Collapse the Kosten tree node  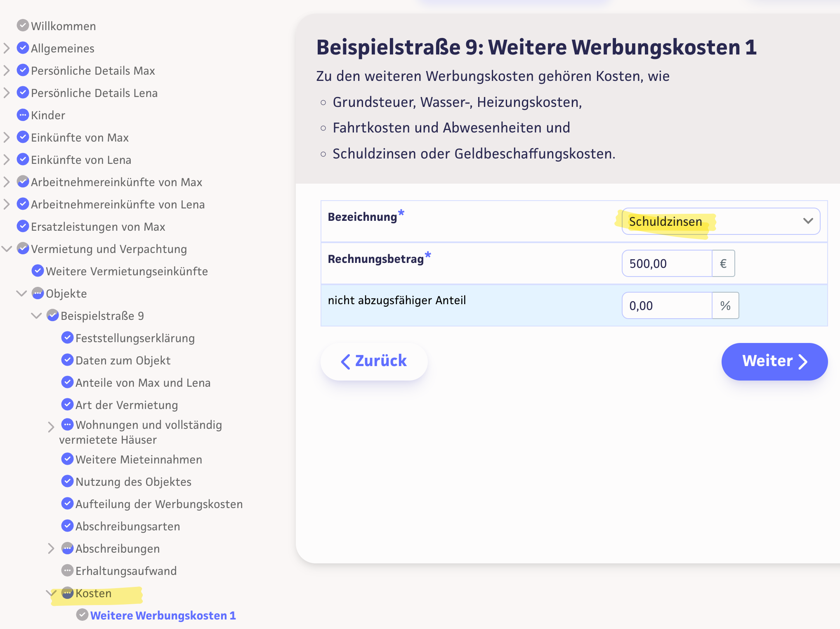coord(51,593)
